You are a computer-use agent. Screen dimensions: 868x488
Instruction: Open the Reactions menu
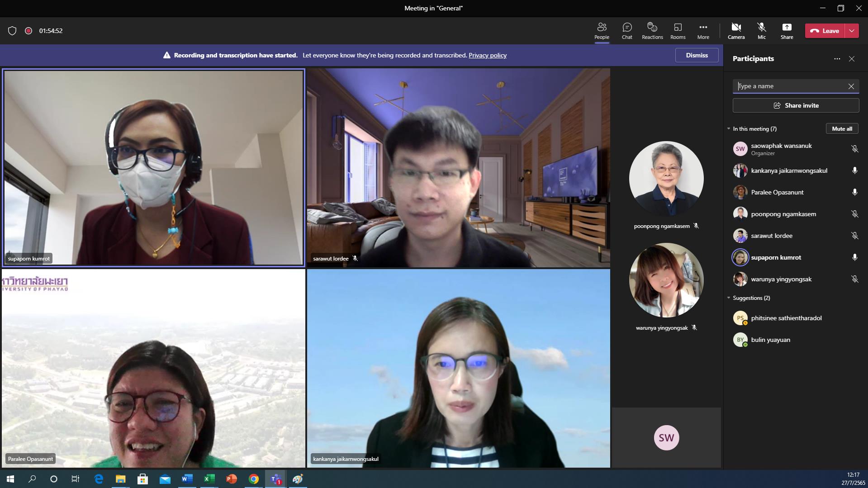(652, 31)
